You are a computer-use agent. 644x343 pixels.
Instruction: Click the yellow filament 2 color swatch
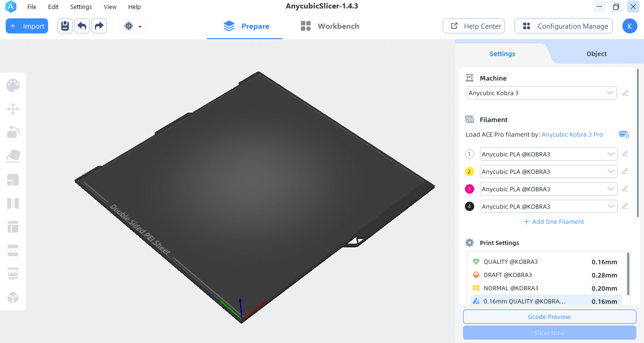tap(469, 171)
